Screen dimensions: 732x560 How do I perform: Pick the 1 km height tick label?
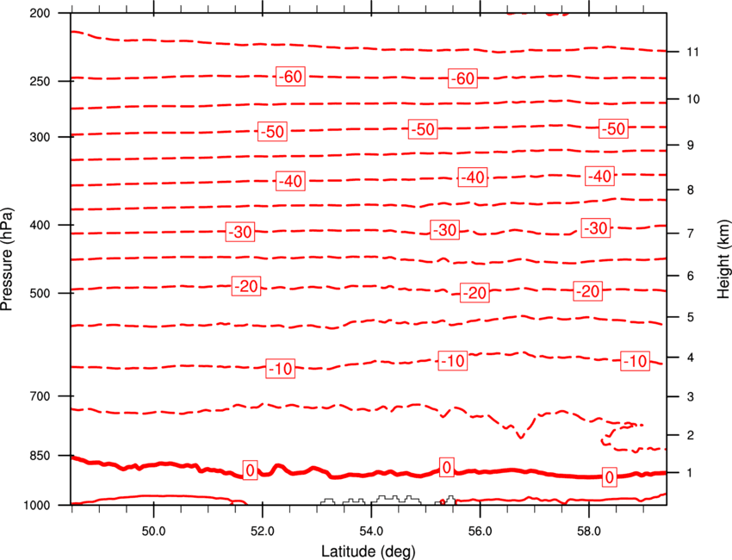coord(691,473)
